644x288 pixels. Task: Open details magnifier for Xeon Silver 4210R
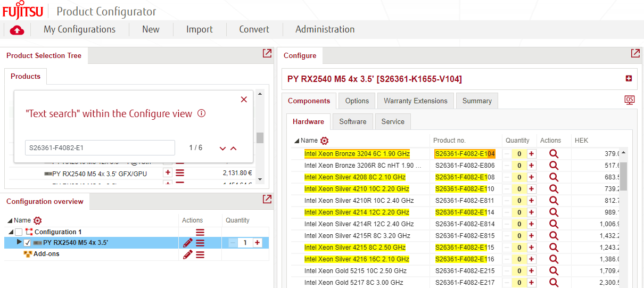coord(554,200)
